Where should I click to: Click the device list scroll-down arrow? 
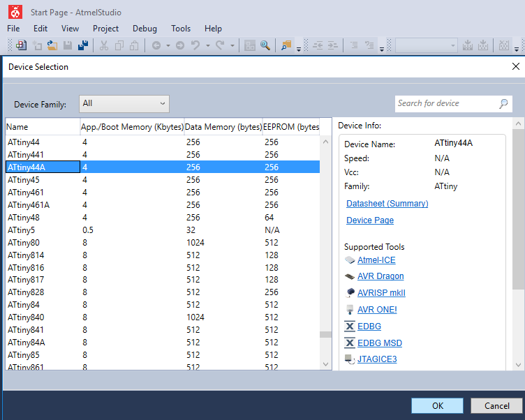click(x=325, y=364)
